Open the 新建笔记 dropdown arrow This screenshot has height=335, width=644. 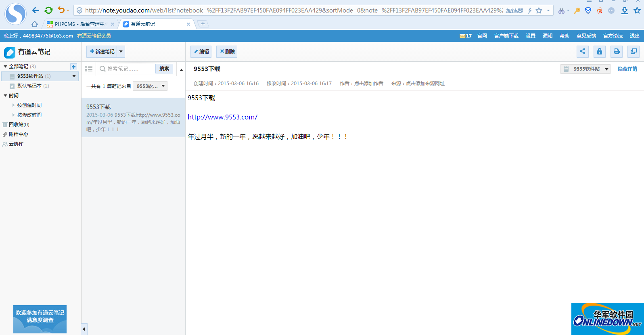pos(121,52)
